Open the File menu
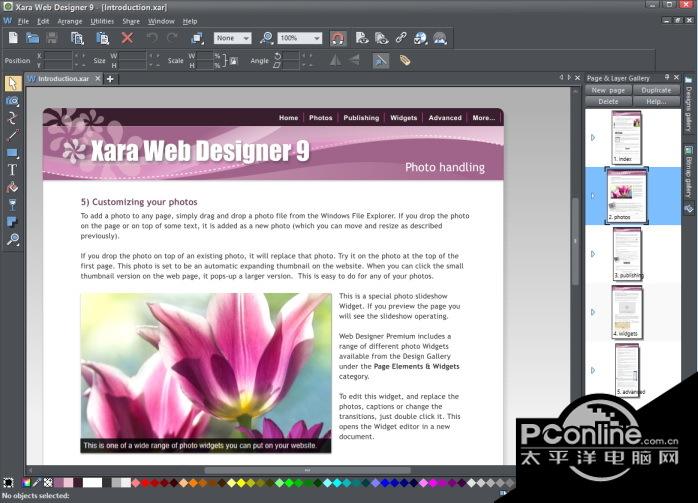This screenshot has width=698, height=503. [23, 21]
